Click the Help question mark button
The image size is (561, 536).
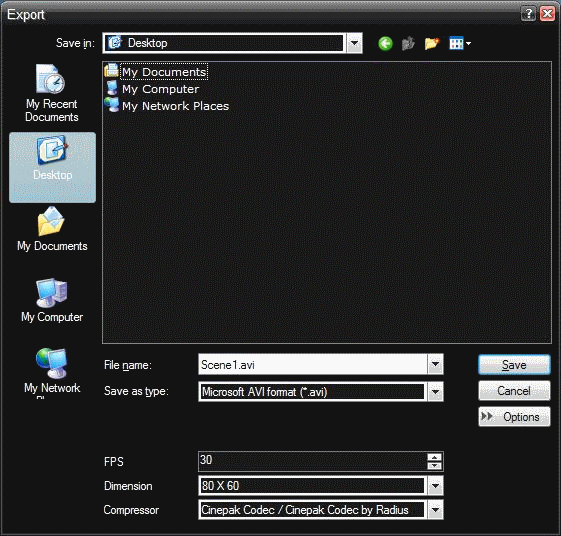point(528,14)
